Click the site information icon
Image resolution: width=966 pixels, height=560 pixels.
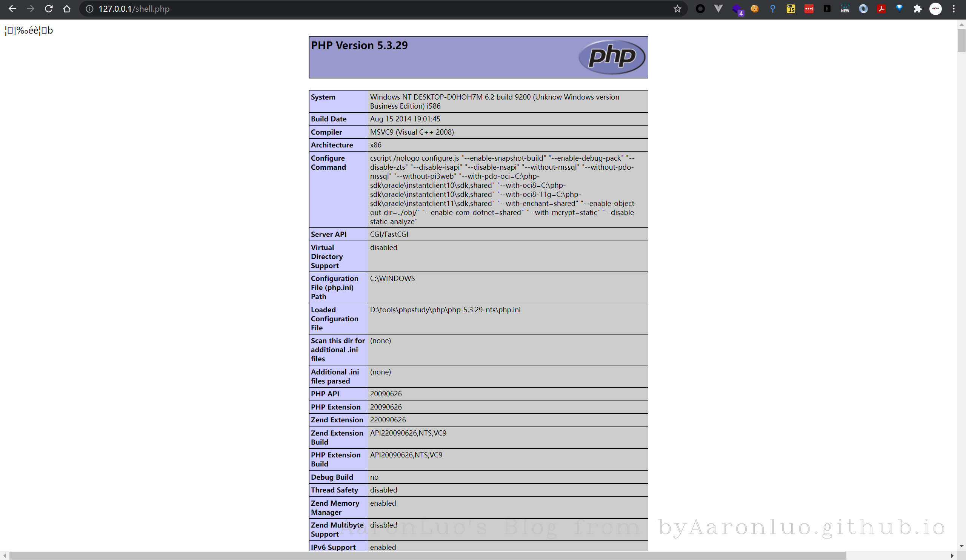coord(89,9)
